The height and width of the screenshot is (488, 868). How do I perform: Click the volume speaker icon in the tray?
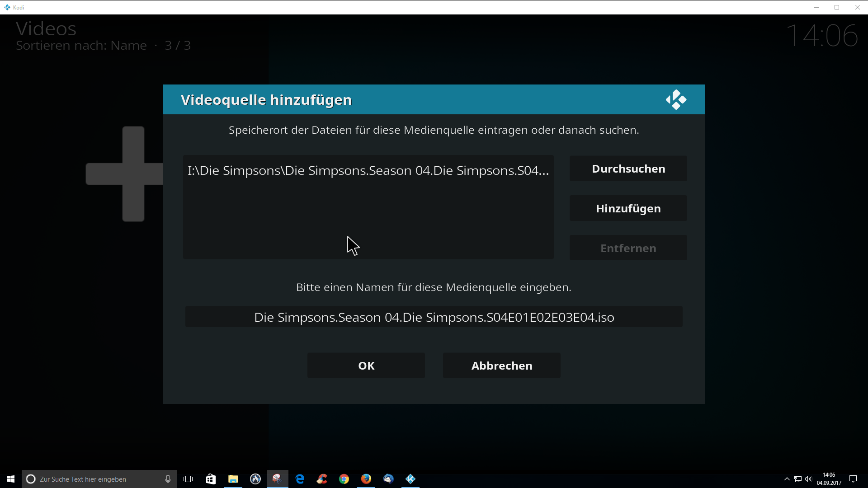point(808,479)
